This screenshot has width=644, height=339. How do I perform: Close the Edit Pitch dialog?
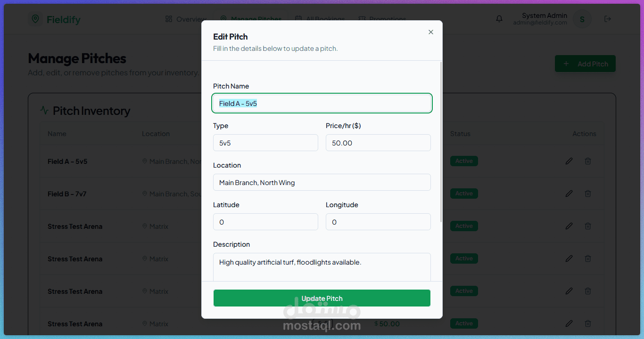click(x=430, y=32)
